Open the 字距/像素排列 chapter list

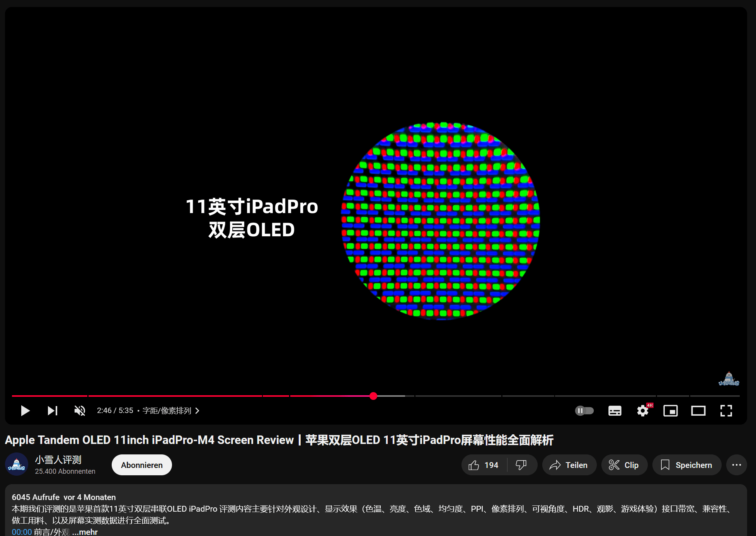pos(171,411)
